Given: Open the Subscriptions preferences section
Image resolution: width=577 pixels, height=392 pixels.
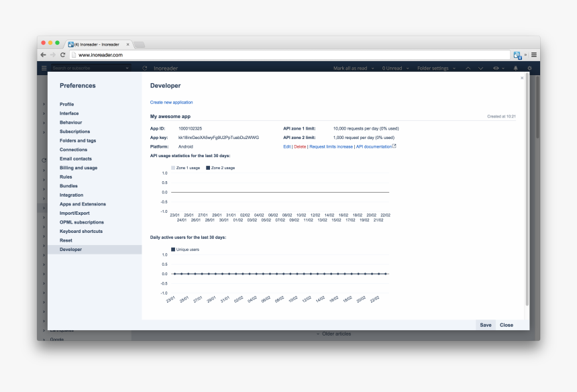Looking at the screenshot, I should pos(74,132).
